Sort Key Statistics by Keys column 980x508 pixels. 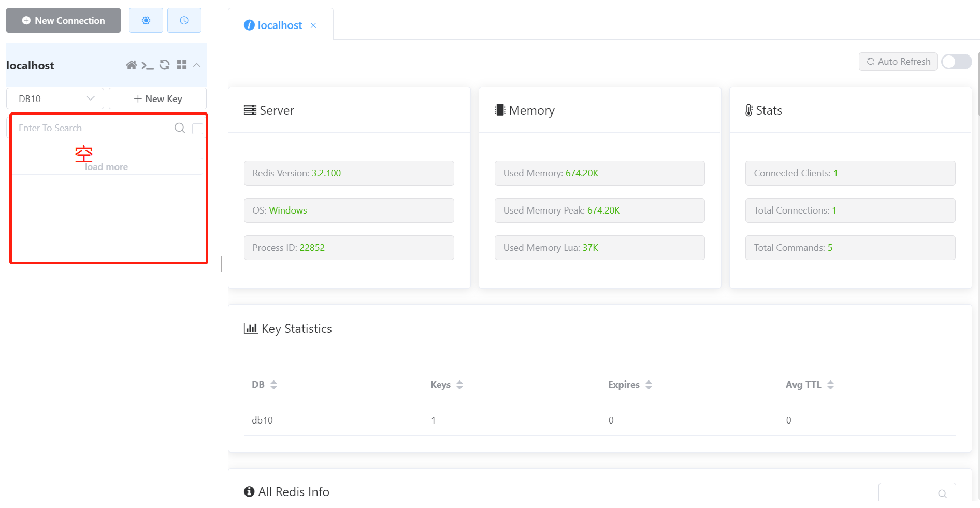coord(459,385)
